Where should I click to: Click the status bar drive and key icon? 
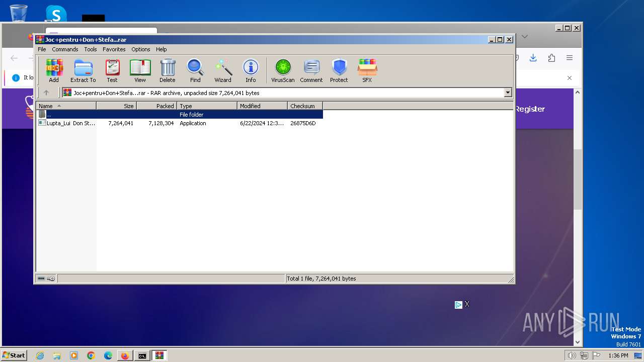[x=46, y=279]
